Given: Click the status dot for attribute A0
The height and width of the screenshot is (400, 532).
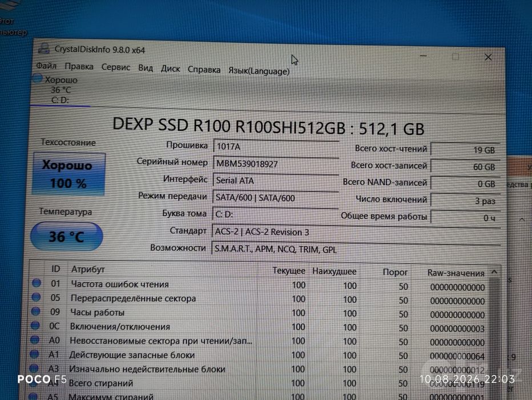Looking at the screenshot, I should tap(35, 339).
